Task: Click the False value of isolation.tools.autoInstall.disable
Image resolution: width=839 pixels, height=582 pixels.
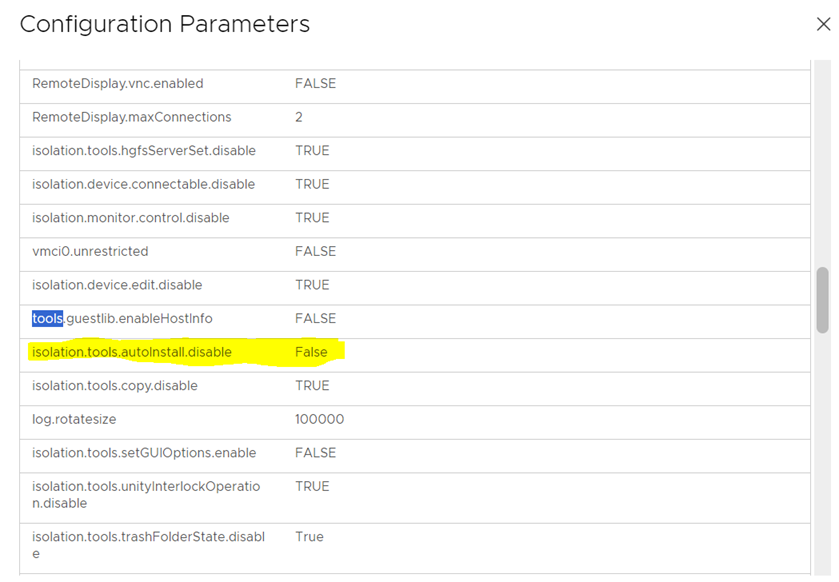Action: (x=309, y=352)
